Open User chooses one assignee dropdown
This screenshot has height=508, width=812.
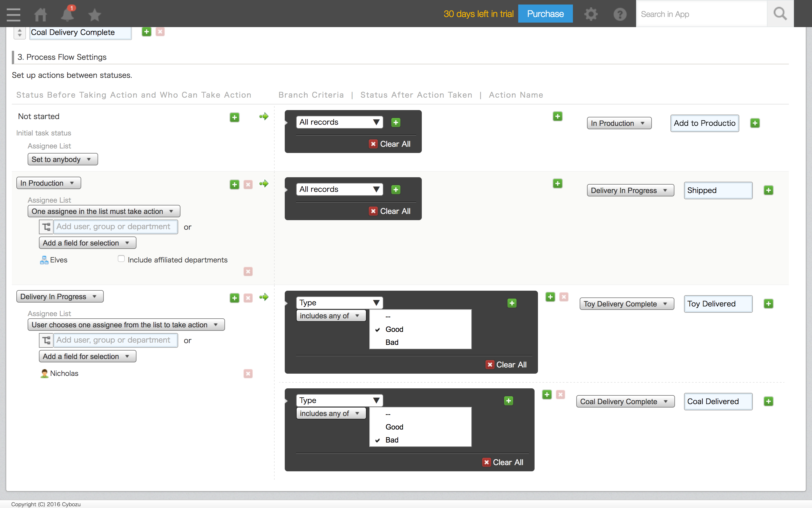[126, 325]
